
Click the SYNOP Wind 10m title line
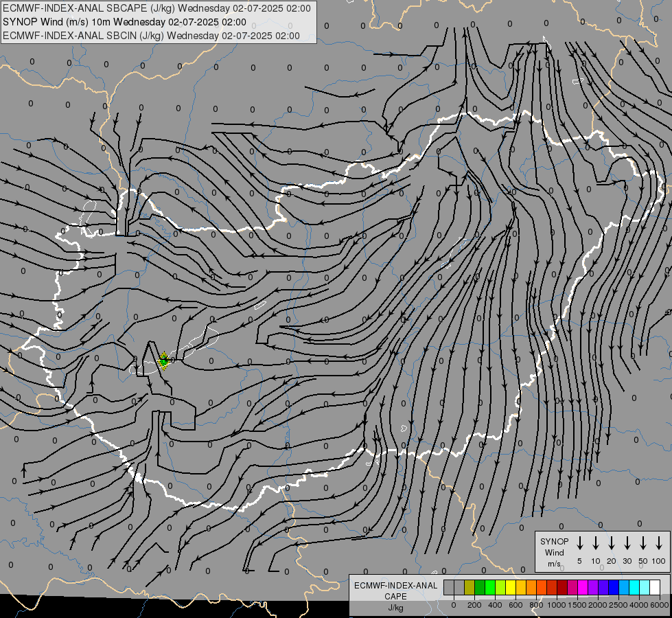click(x=124, y=22)
